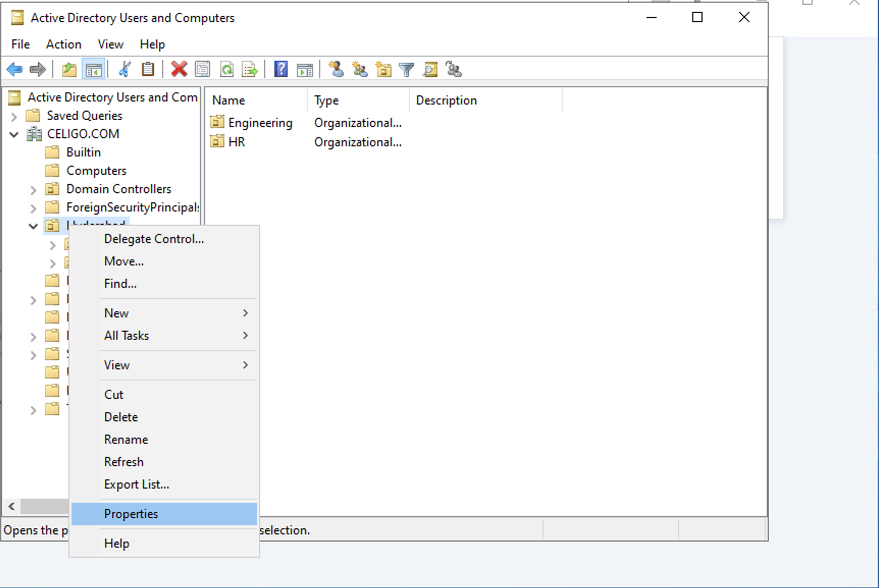This screenshot has height=588, width=879.
Task: Minimize the Active Directory Users and Computers window
Action: 652,17
